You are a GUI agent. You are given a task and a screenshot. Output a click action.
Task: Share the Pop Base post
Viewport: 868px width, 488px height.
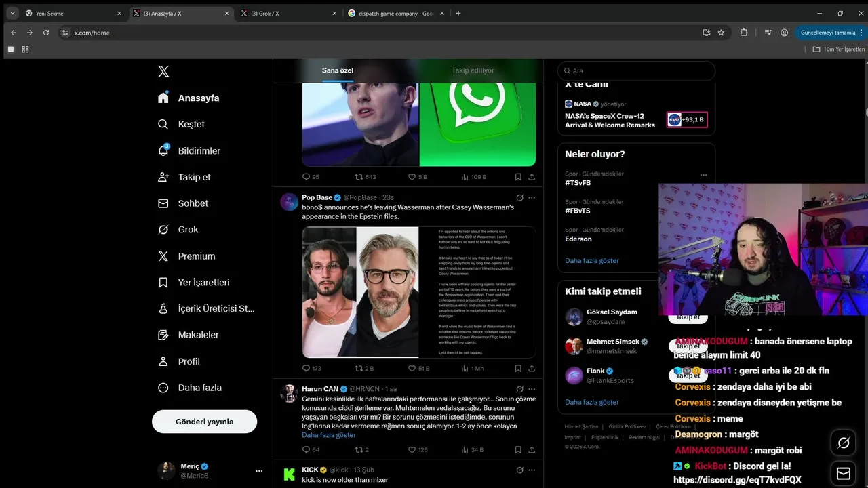click(532, 369)
